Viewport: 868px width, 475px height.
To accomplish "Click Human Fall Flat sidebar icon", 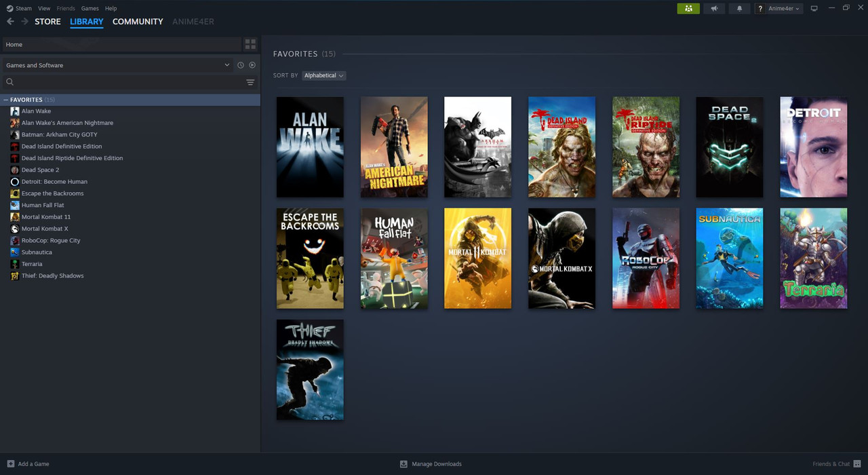I will click(15, 205).
